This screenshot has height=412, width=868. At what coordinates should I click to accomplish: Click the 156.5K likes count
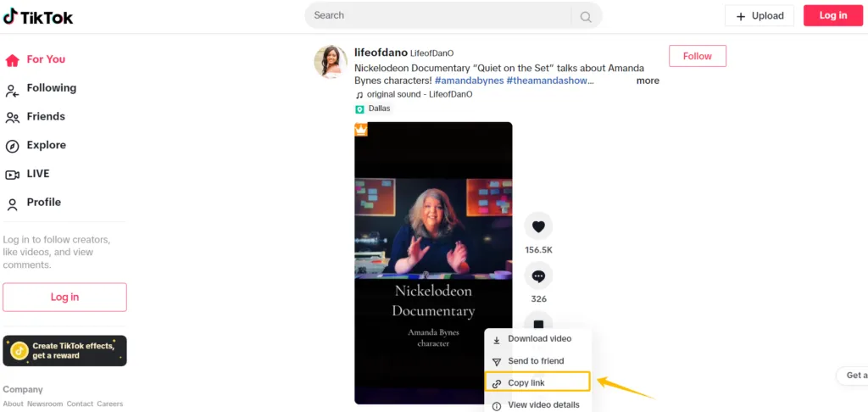538,250
